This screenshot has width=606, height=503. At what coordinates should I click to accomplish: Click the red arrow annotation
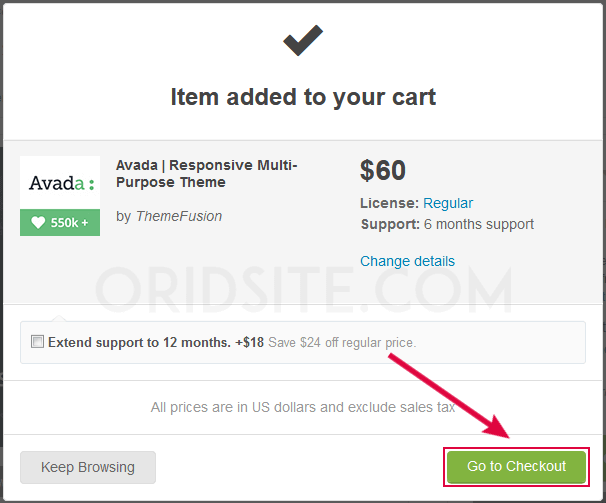[x=449, y=396]
